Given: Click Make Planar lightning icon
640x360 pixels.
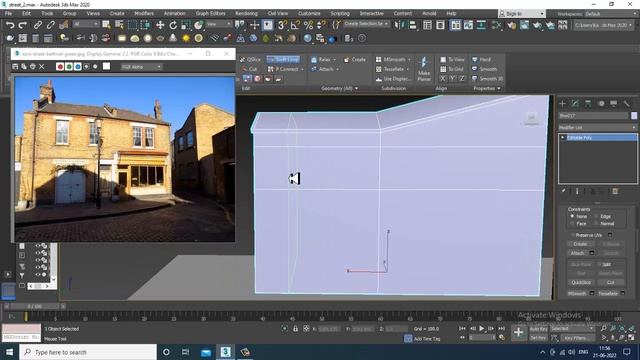Looking at the screenshot, I should click(x=424, y=63).
